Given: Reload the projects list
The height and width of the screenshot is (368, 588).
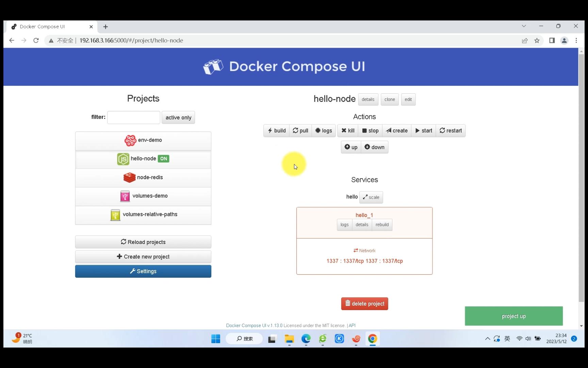Looking at the screenshot, I should (x=143, y=242).
